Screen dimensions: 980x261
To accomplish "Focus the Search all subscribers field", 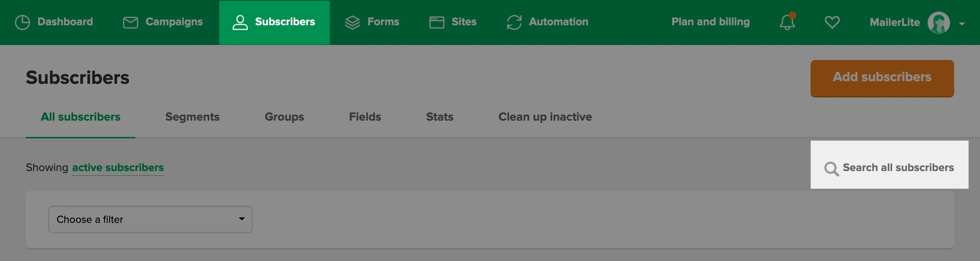I will (898, 168).
